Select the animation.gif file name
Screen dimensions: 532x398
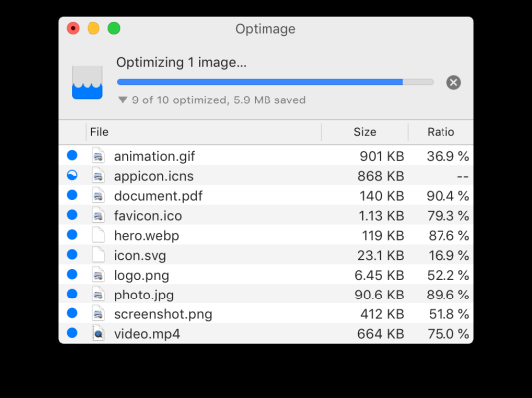[155, 156]
